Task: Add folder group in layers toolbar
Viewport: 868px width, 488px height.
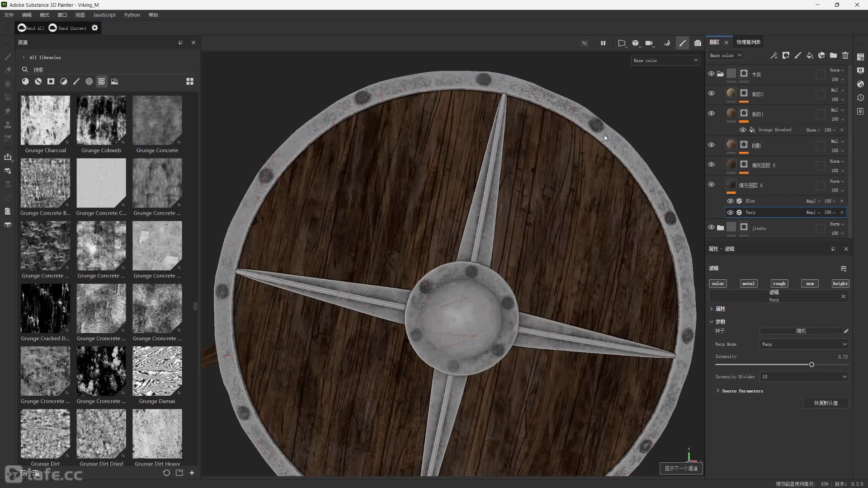Action: click(833, 55)
